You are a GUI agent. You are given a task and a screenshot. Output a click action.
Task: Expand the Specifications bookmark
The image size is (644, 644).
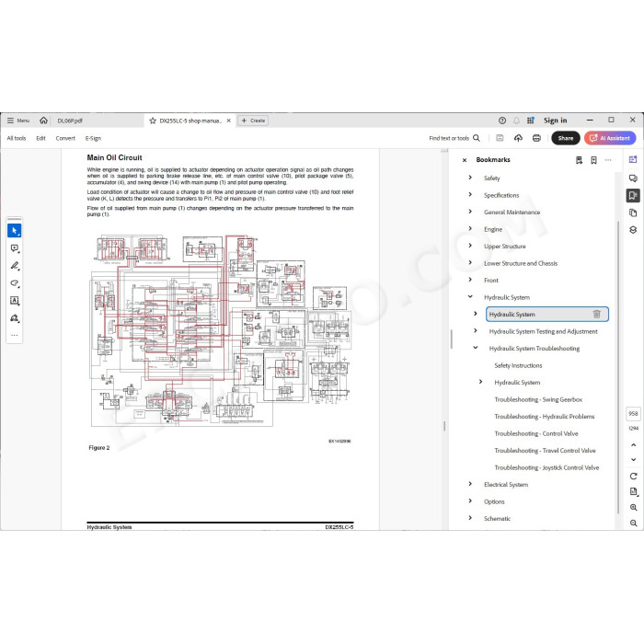coord(470,195)
